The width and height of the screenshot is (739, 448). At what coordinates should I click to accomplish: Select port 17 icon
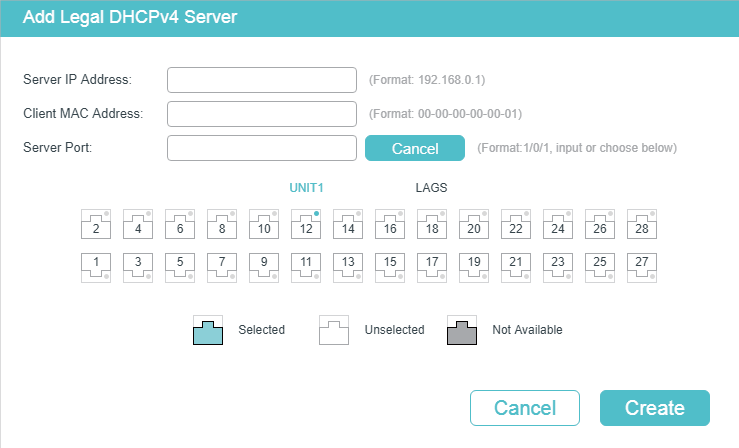pos(432,268)
